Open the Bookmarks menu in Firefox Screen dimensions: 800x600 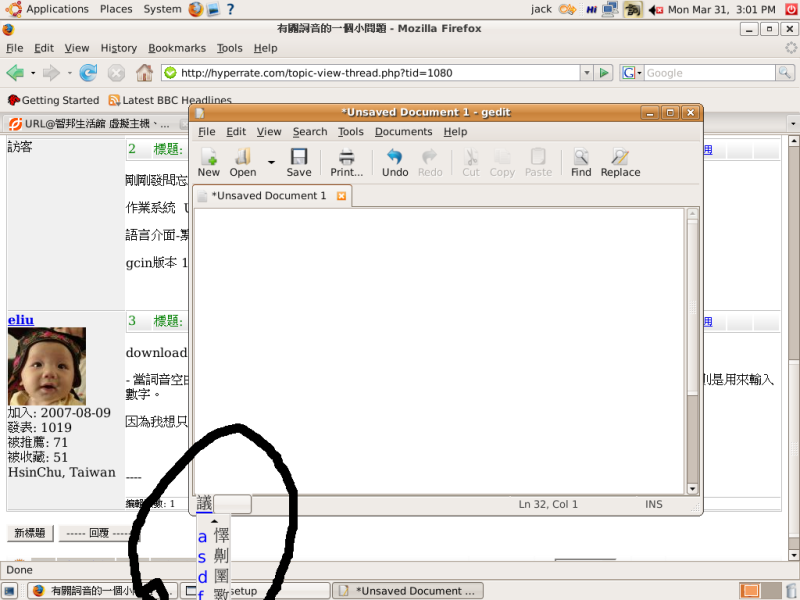[x=177, y=48]
